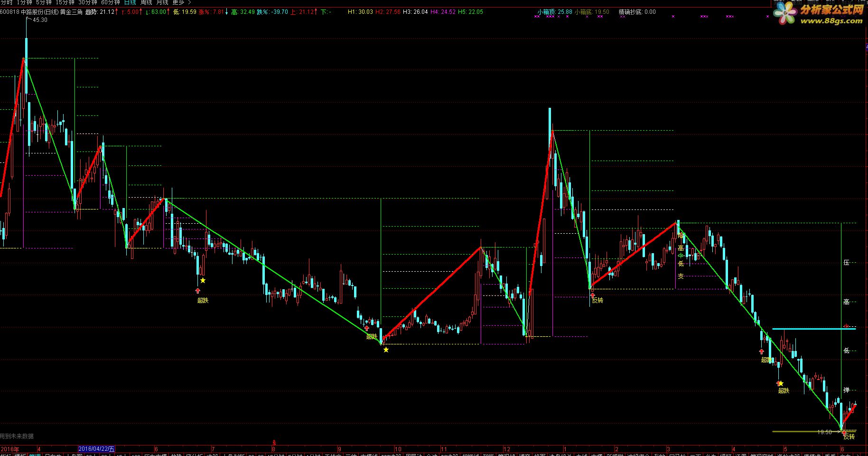Open the 更多 period options
Viewport: 868px width, 456px height.
(178, 3)
